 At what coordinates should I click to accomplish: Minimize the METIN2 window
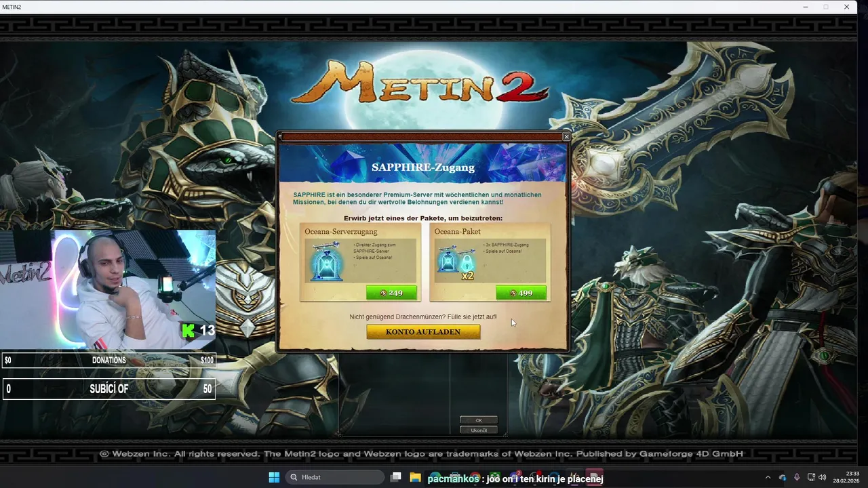pos(806,7)
